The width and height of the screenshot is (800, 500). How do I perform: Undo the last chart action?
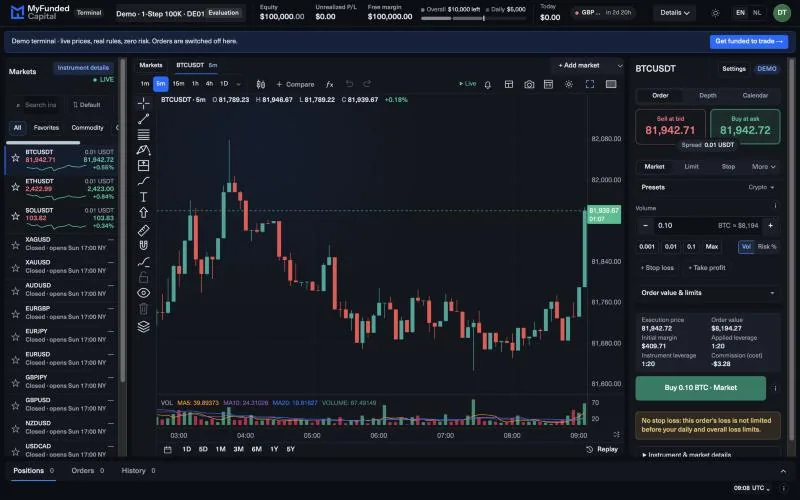tap(349, 84)
